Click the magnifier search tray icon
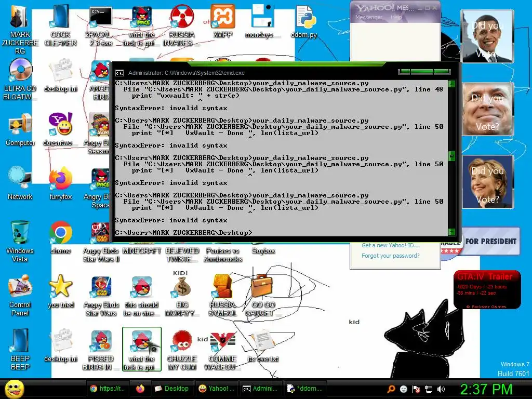Screen dimensions: 532x399 [x=391, y=389]
